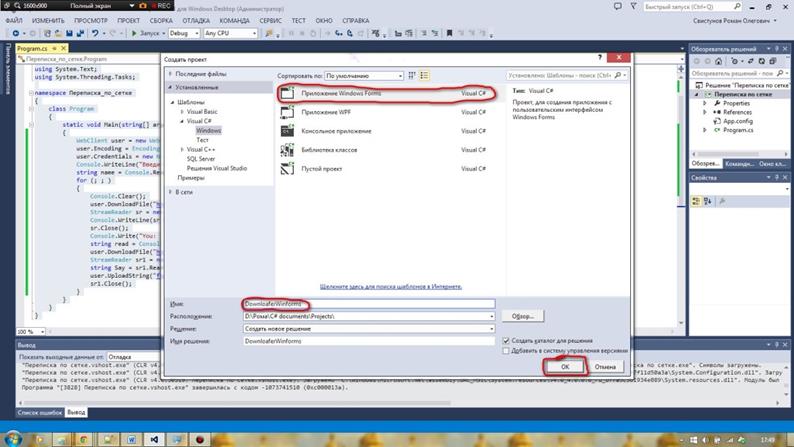Expand the 'В сети' section
794x447 pixels.
click(x=171, y=192)
